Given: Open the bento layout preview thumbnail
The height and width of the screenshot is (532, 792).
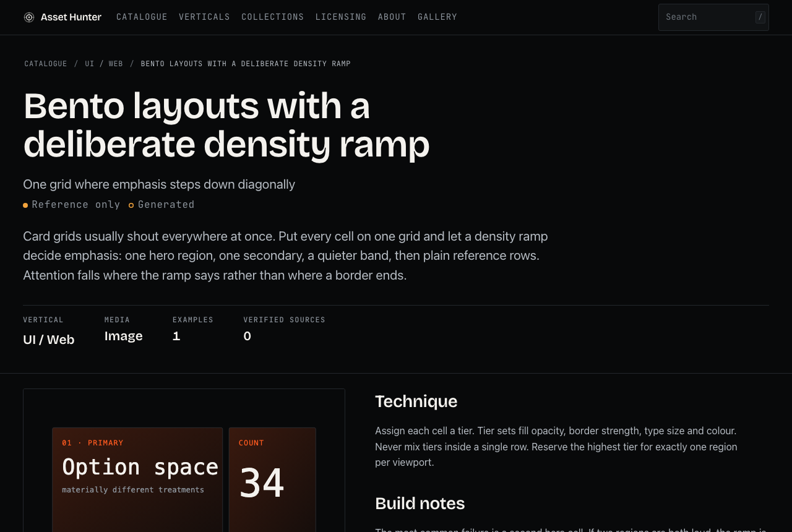Looking at the screenshot, I should 184,460.
